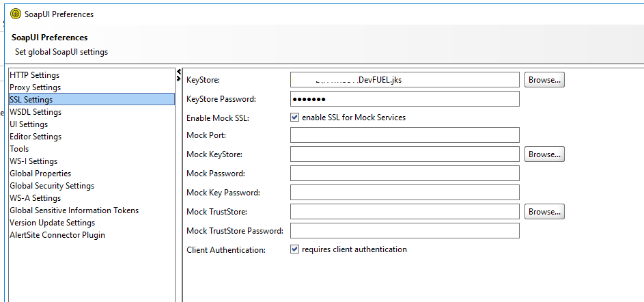Browse for the KeyStore file

coord(544,80)
